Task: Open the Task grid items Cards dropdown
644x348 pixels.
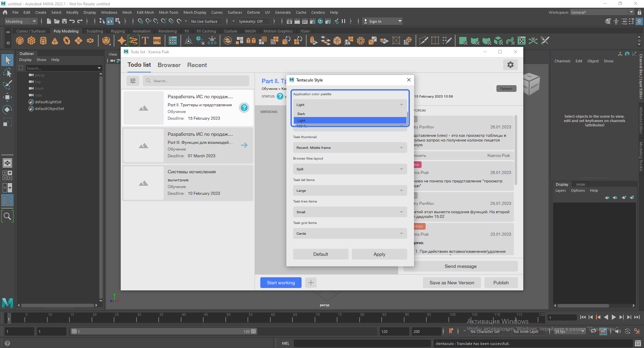Action: [x=350, y=233]
